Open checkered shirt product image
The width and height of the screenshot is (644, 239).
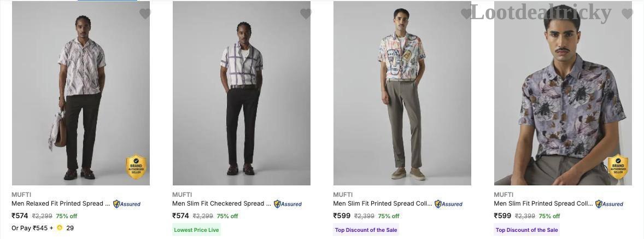pos(242,93)
